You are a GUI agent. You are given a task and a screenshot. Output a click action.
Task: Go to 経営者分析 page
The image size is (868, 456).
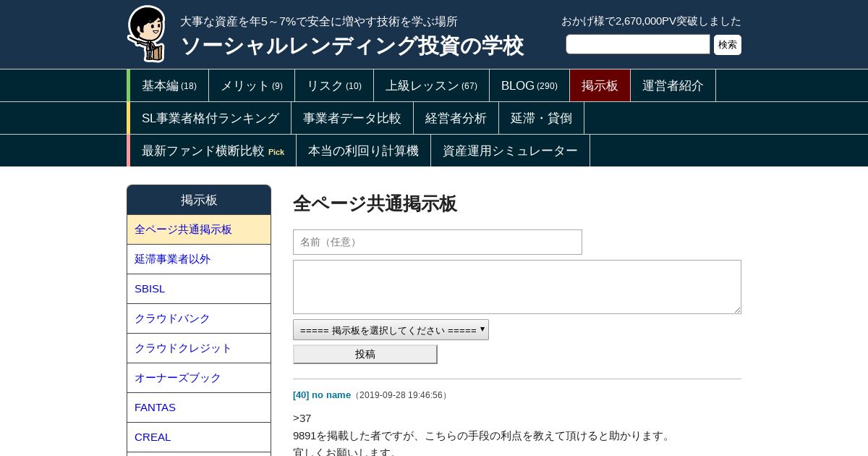point(456,118)
